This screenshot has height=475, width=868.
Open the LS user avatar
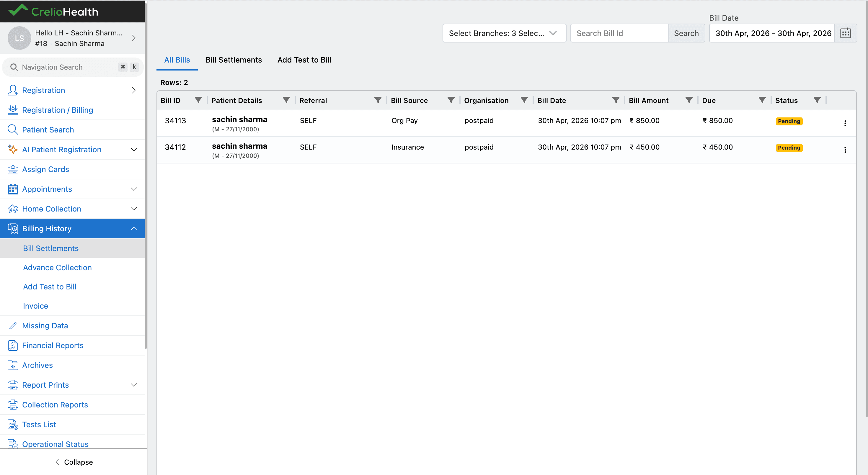pyautogui.click(x=19, y=38)
